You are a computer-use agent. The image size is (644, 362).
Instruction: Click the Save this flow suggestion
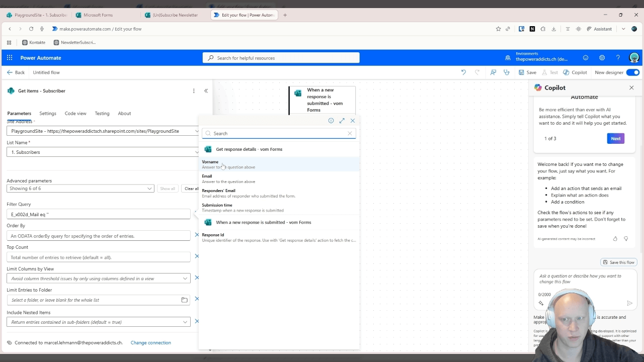[619, 262]
